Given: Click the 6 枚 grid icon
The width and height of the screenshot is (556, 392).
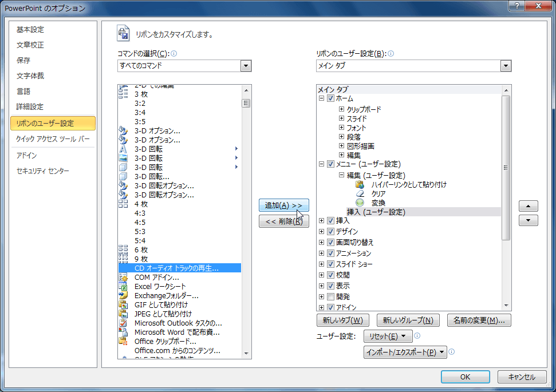Looking at the screenshot, I should tap(123, 250).
